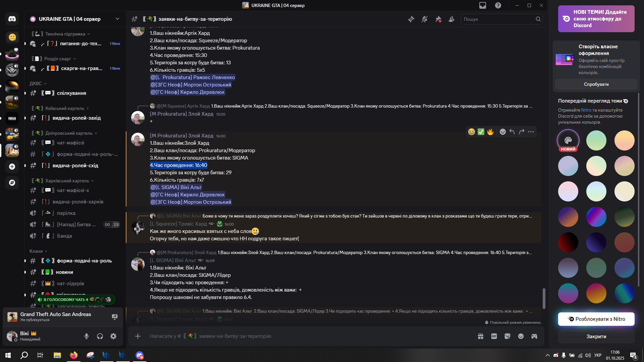The height and width of the screenshot is (362, 644).
Task: Click the Спробувати button
Action: coord(596,84)
